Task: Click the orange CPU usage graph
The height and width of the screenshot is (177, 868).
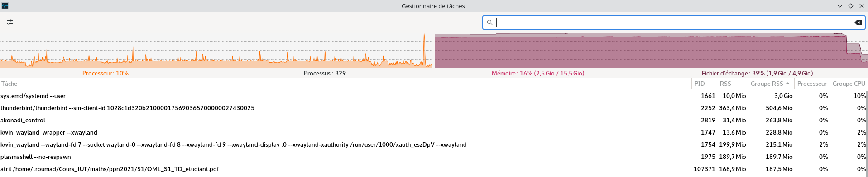Action: 216,50
